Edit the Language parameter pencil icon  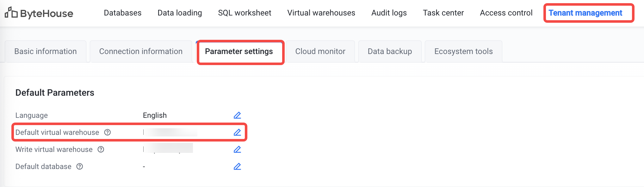click(237, 115)
